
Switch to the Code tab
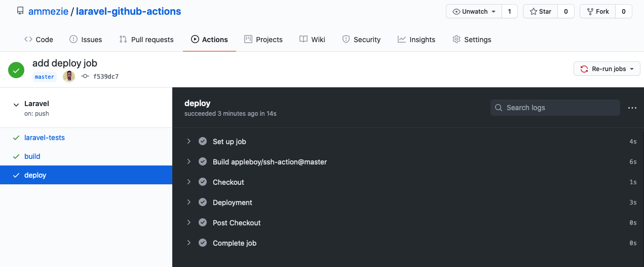(39, 39)
